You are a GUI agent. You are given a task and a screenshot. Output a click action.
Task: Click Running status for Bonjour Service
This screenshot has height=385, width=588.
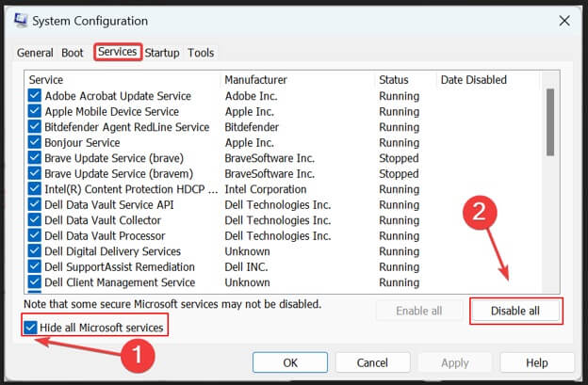[400, 142]
